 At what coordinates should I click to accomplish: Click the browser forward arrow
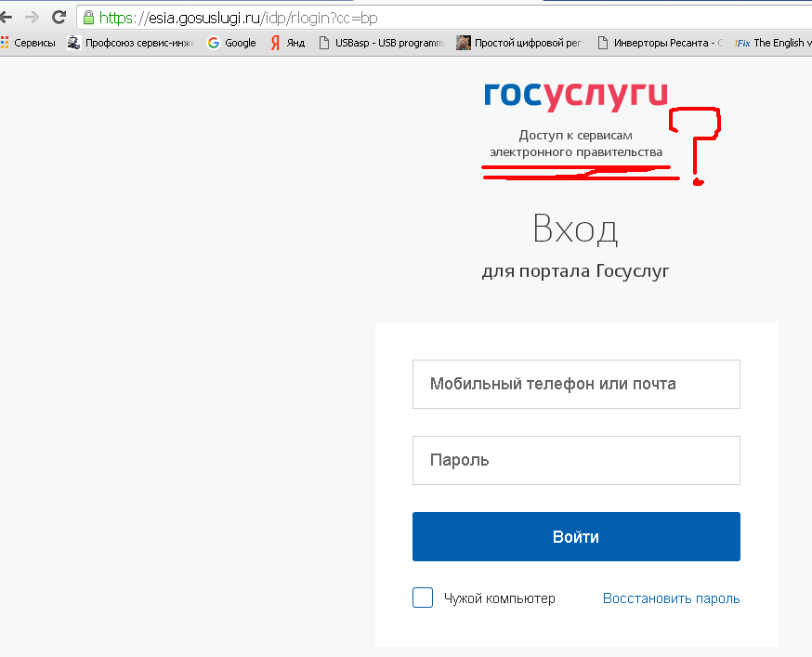pyautogui.click(x=32, y=18)
